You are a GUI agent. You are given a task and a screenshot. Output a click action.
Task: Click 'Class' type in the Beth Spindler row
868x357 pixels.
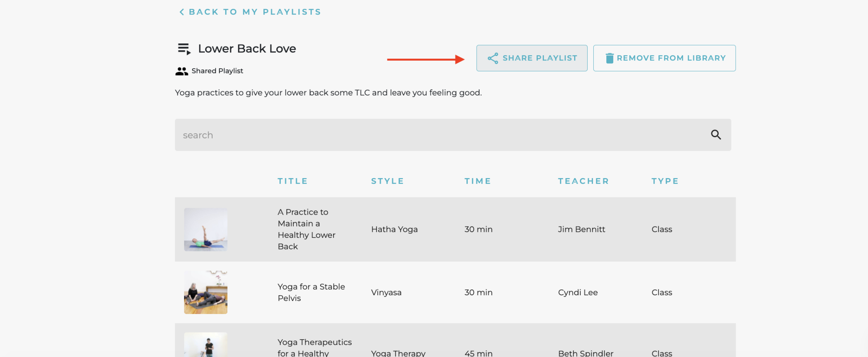662,353
